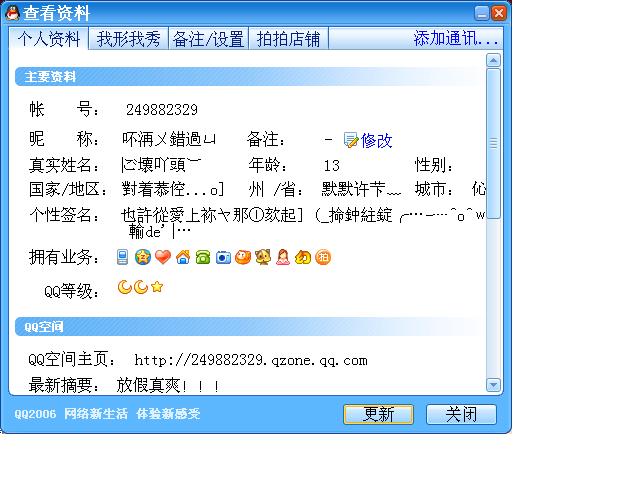
Task: Click the blue camera service icon
Action: 223,257
